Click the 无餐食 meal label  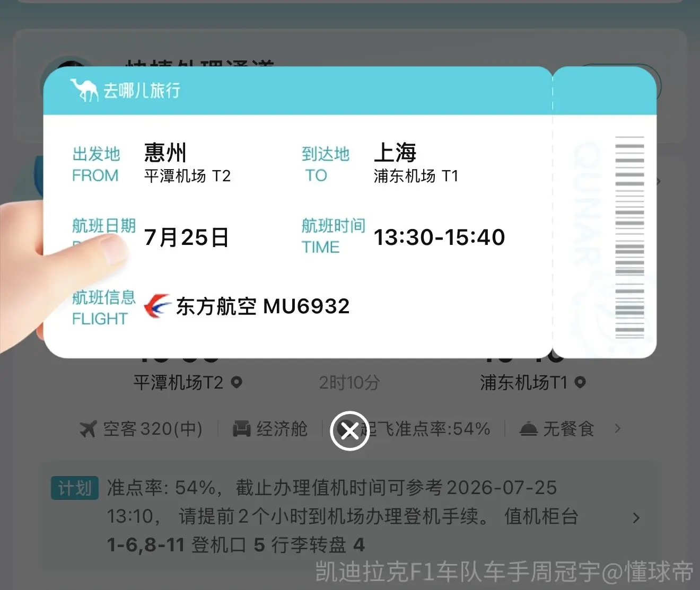[568, 429]
